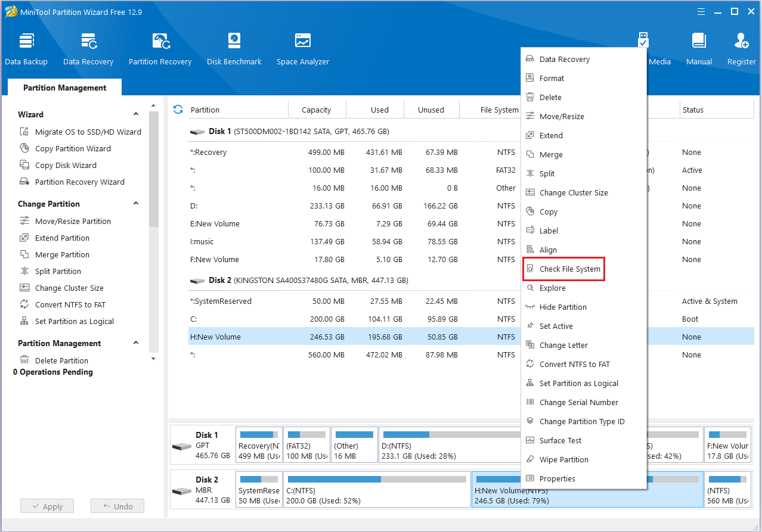Viewport: 762px width, 532px height.
Task: Open Space Analyzer
Action: point(302,49)
